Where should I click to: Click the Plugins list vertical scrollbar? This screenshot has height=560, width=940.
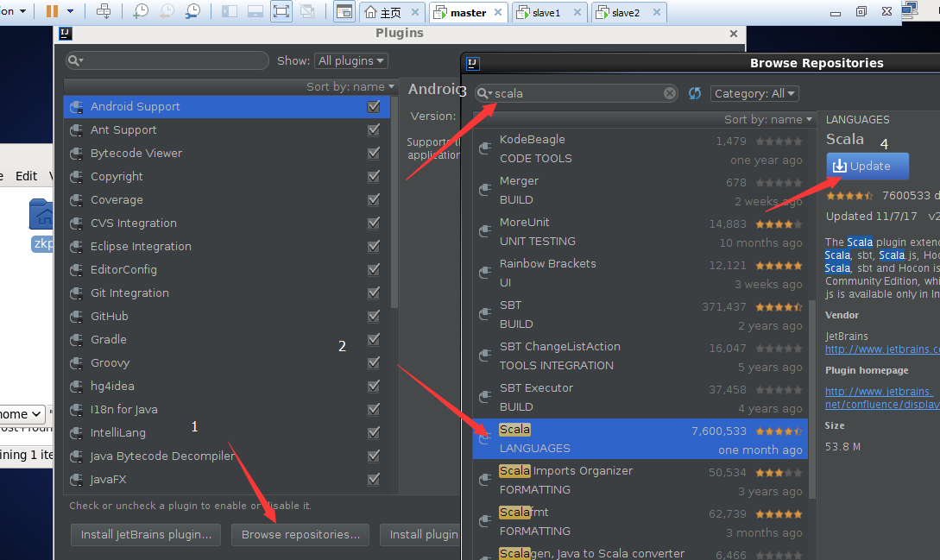pos(394,204)
